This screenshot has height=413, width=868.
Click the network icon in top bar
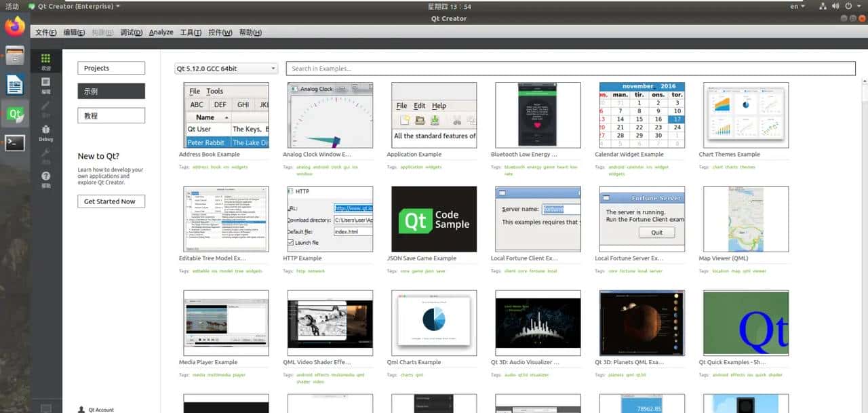[x=823, y=6]
